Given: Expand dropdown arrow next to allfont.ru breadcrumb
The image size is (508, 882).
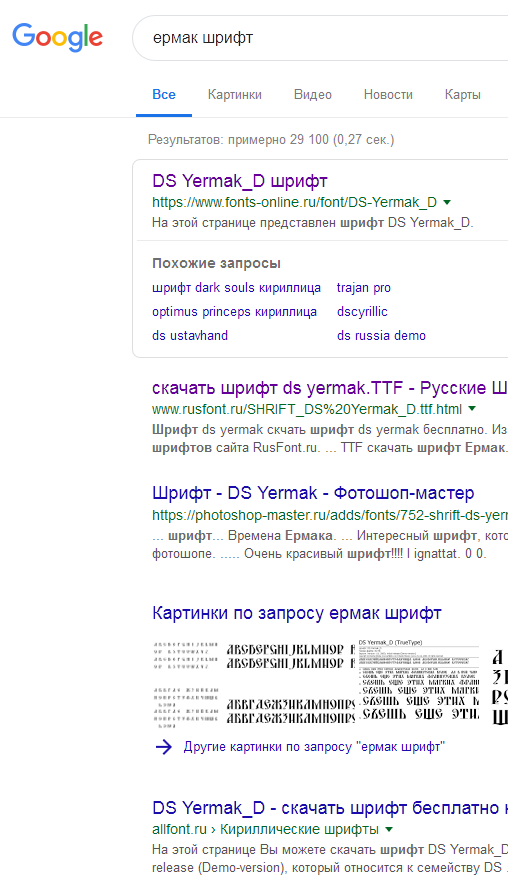Looking at the screenshot, I should click(x=389, y=830).
